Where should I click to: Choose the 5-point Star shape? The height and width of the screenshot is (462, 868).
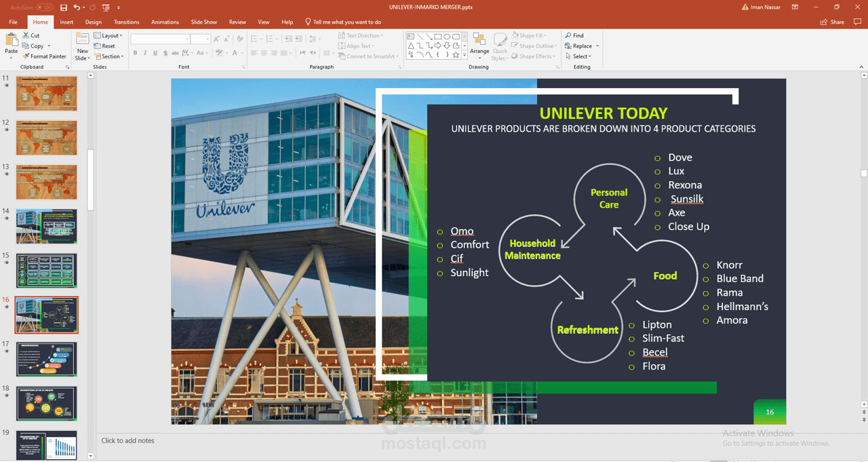456,54
